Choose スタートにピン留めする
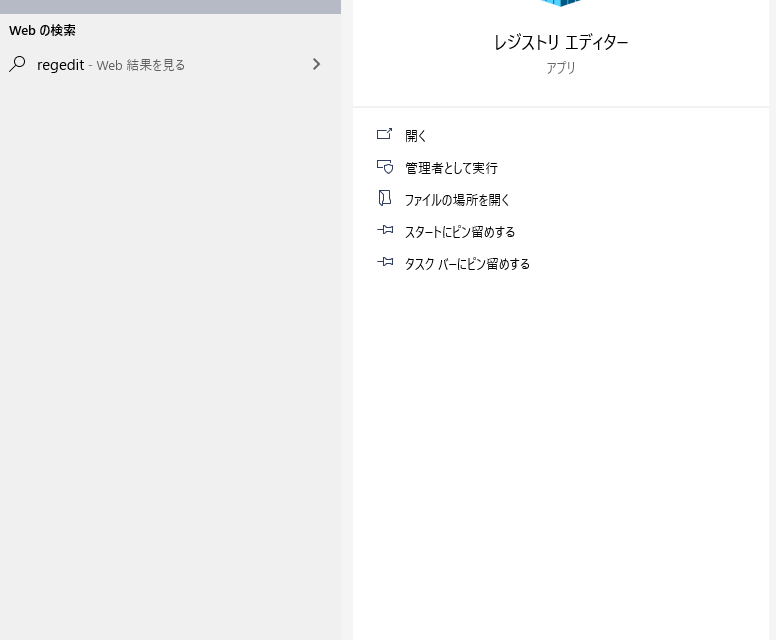 tap(460, 232)
